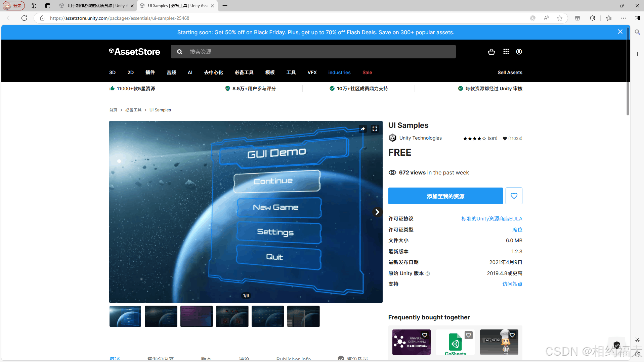
Task: Enter fullscreen image preview
Action: click(375, 129)
